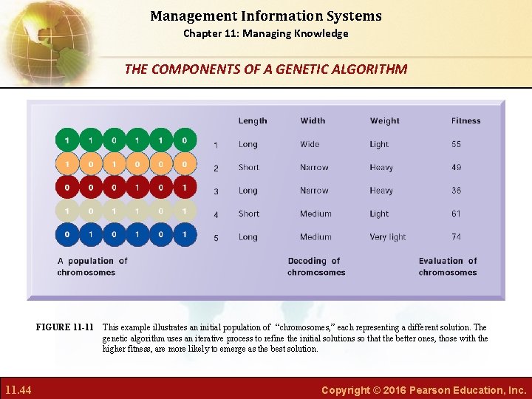This screenshot has width=532, height=399.
Task: Click 'Narrow' in row 3
Action: pos(314,190)
